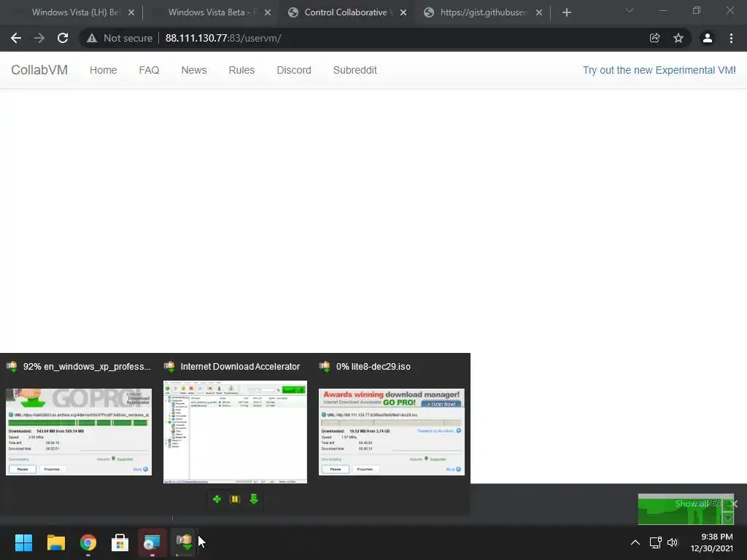
Task: Close the Windows Vista (LH) tab
Action: (x=131, y=12)
